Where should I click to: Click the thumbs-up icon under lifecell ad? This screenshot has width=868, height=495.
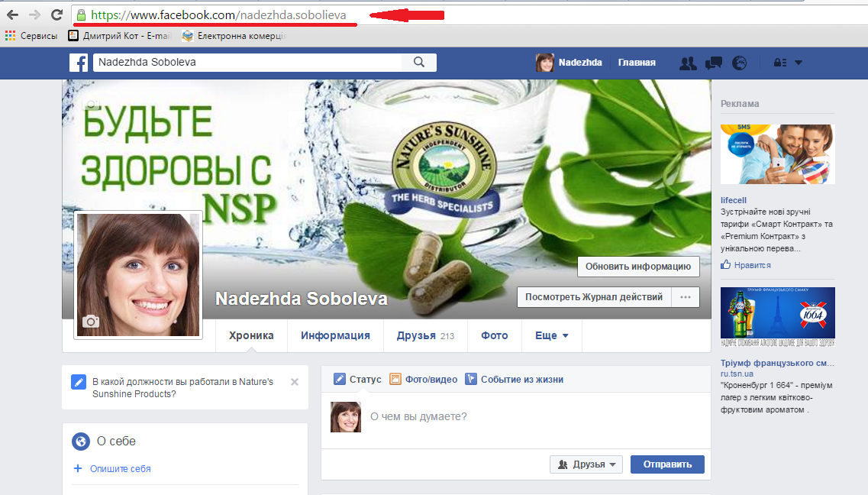click(726, 264)
